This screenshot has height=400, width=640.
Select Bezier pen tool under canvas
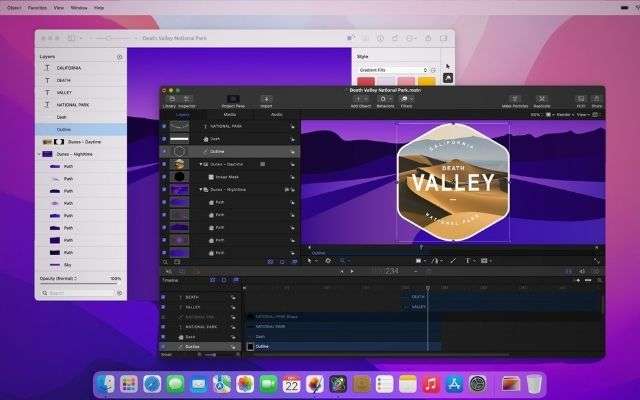435,260
